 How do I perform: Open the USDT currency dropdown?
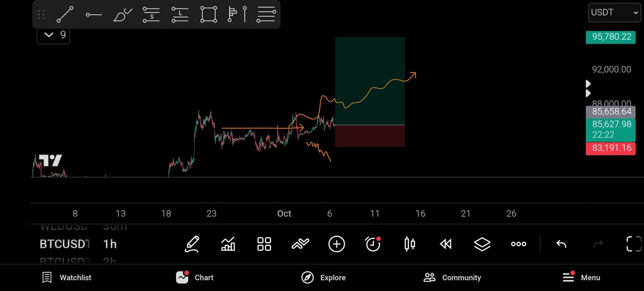coord(614,12)
